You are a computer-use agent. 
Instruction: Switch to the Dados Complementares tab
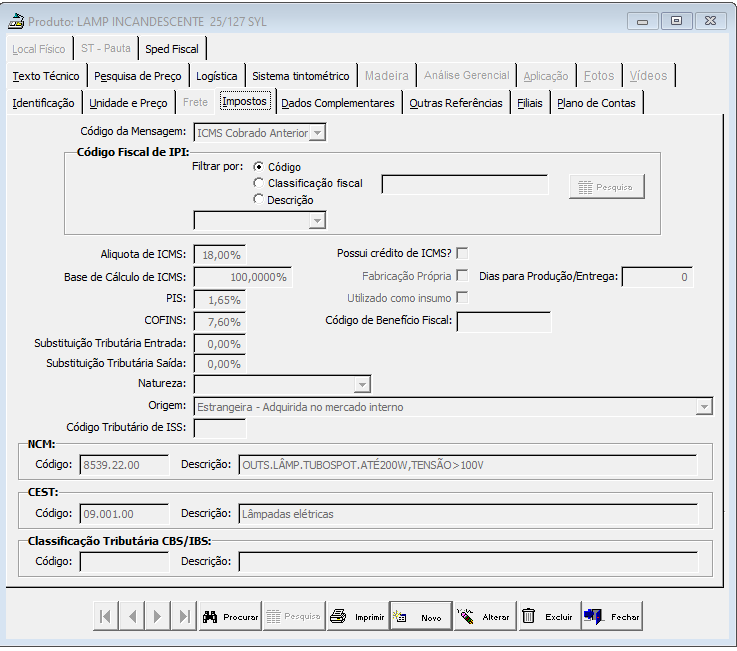pos(338,103)
